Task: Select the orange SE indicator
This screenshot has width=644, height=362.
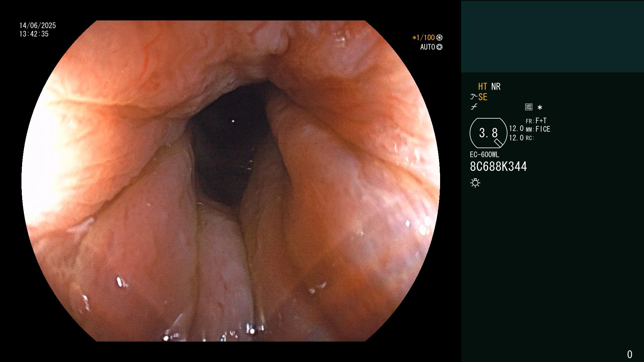Action: 483,97
